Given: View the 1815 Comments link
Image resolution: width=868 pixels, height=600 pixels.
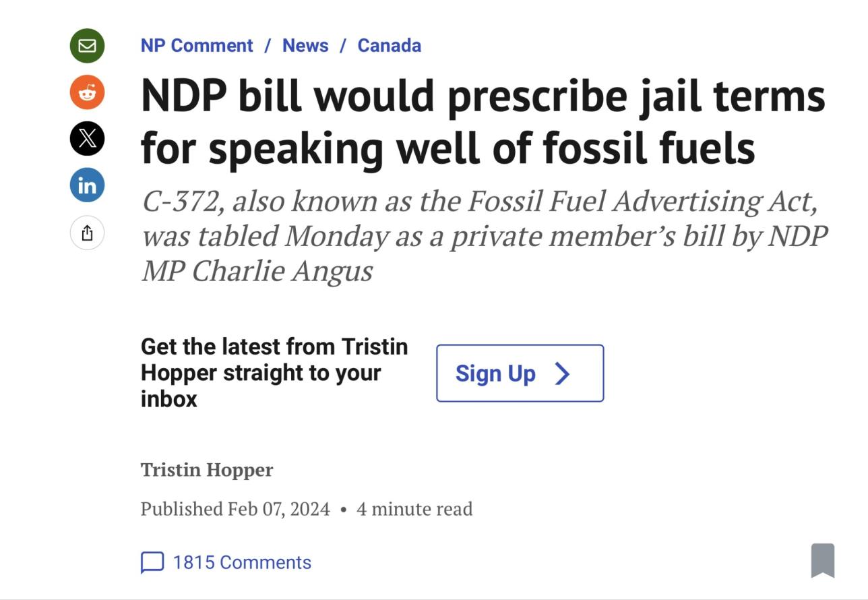Looking at the screenshot, I should click(242, 562).
